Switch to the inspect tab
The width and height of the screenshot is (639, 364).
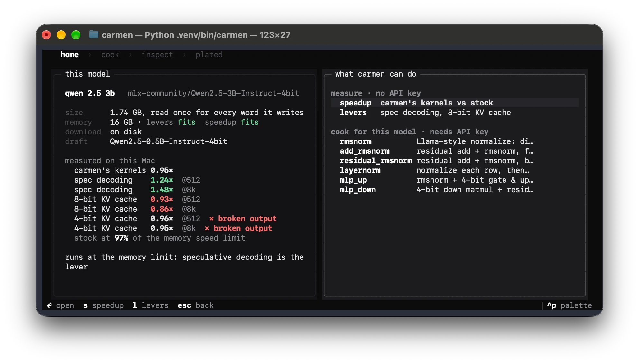click(157, 55)
